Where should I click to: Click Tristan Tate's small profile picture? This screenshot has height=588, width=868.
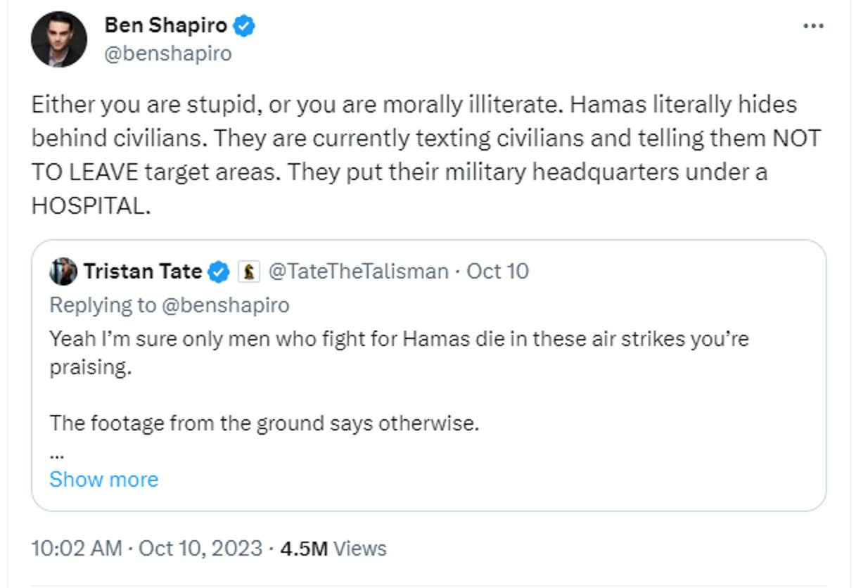(63, 271)
